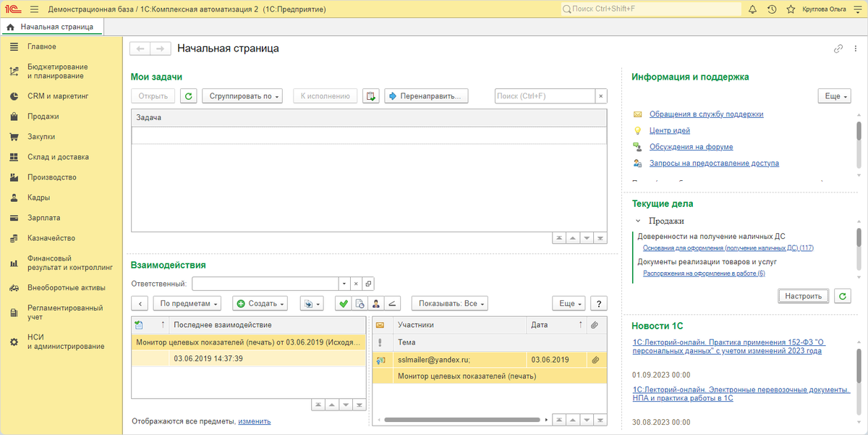Click изменить link below subjects list

255,421
